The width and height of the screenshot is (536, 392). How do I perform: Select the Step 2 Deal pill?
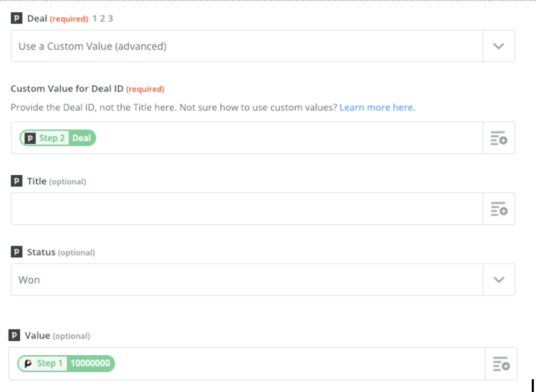[x=58, y=138]
